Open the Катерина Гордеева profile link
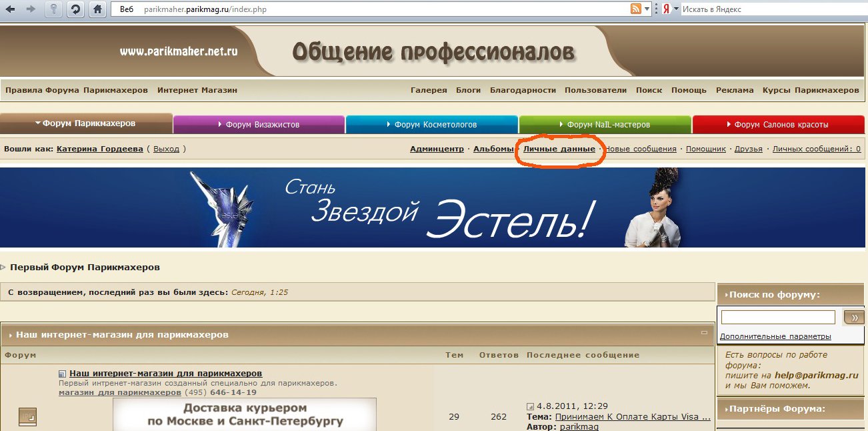This screenshot has height=431, width=868. tap(100, 149)
